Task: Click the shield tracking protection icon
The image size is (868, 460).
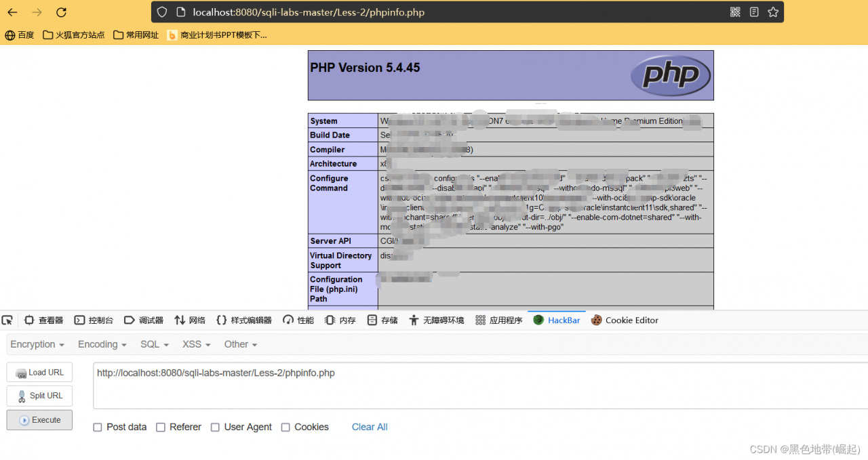Action: 161,12
